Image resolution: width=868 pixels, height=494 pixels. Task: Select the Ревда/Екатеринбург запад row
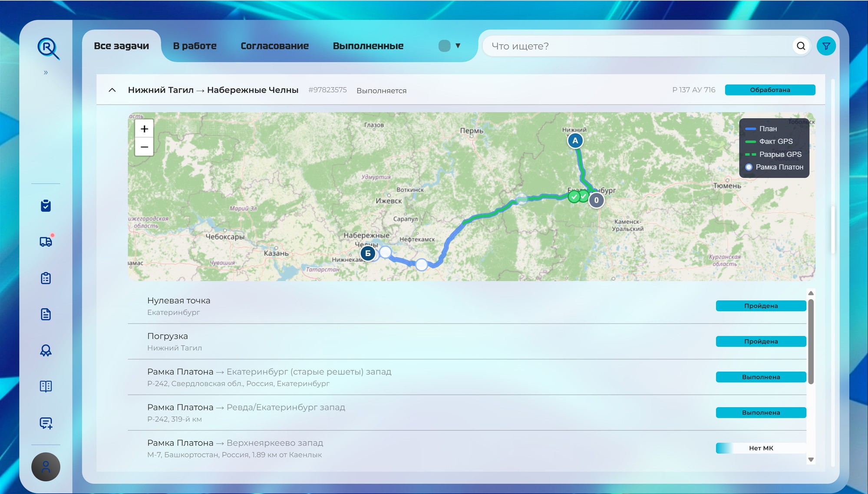point(467,413)
